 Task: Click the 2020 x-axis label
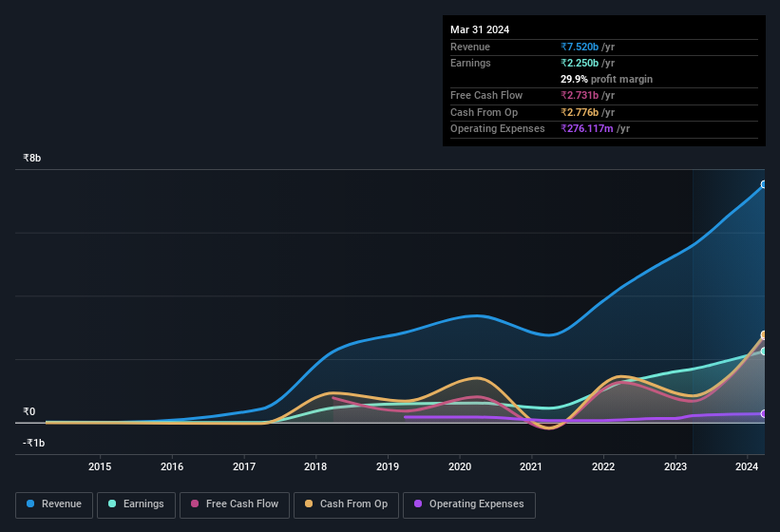460,466
